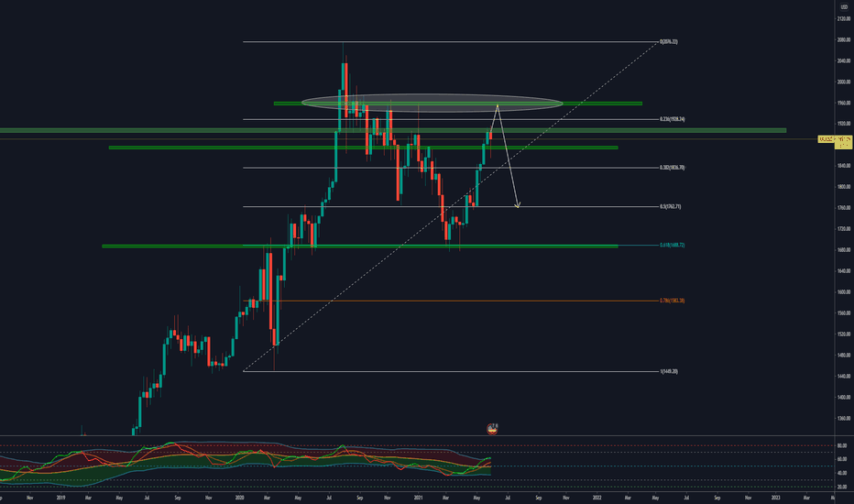Select the 0.618 Fibonacci level label
Screen dimensions: 854x504
672,246
